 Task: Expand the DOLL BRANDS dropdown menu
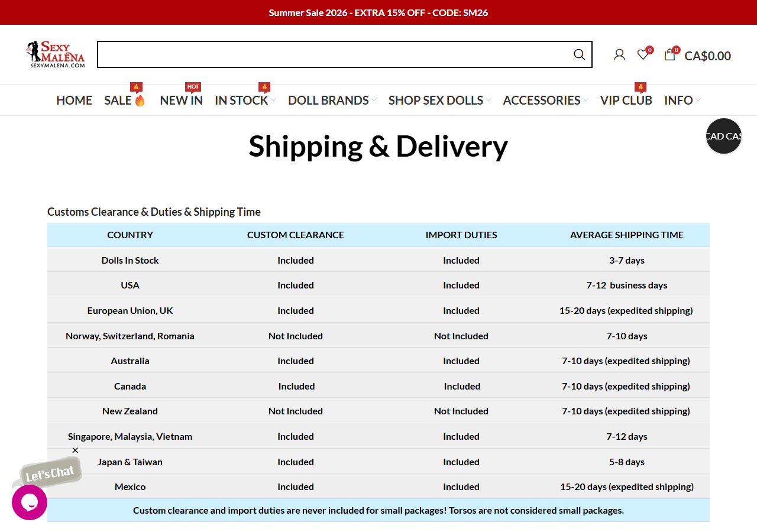[332, 100]
